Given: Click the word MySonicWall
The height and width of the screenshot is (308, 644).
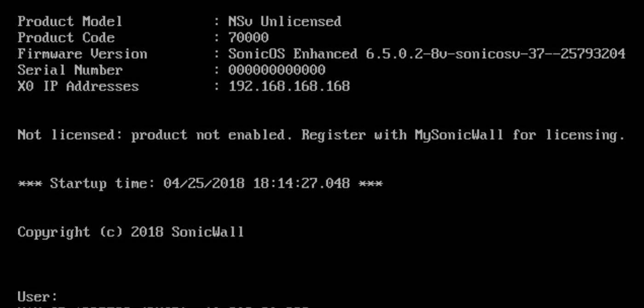Looking at the screenshot, I should [x=459, y=135].
